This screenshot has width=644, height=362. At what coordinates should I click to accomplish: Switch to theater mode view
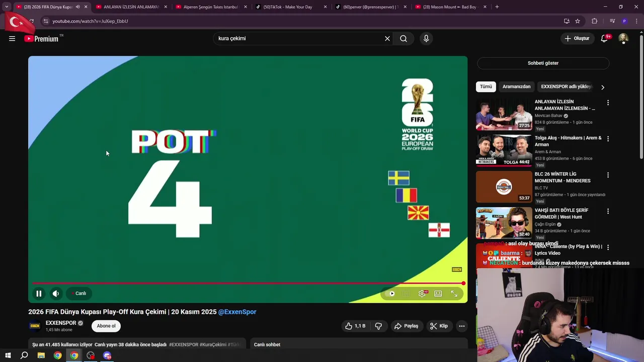point(438,294)
